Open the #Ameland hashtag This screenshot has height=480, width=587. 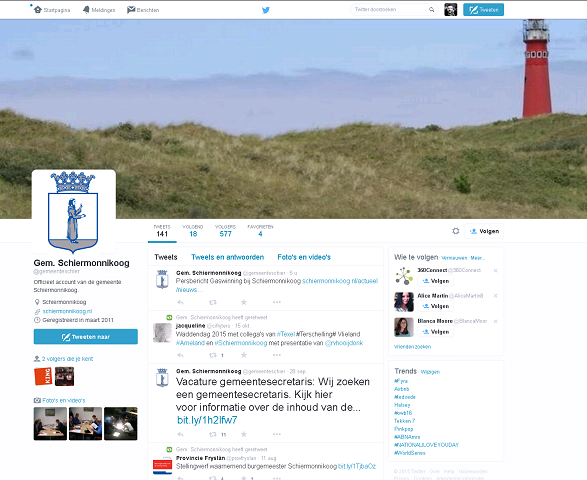click(190, 343)
